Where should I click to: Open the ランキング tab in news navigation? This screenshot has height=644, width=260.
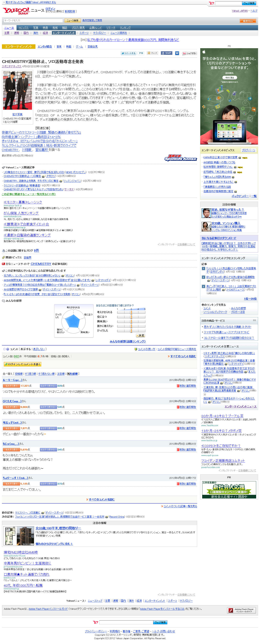coord(125,28)
